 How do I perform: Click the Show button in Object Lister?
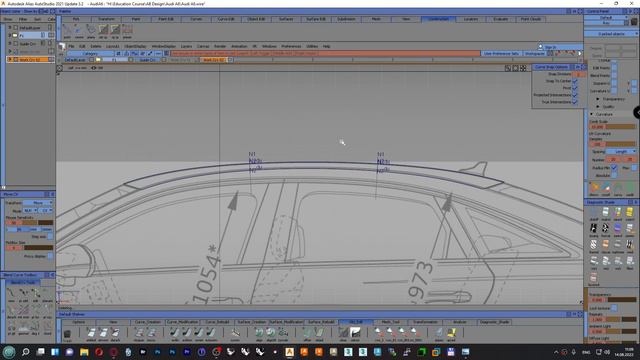pos(8,19)
